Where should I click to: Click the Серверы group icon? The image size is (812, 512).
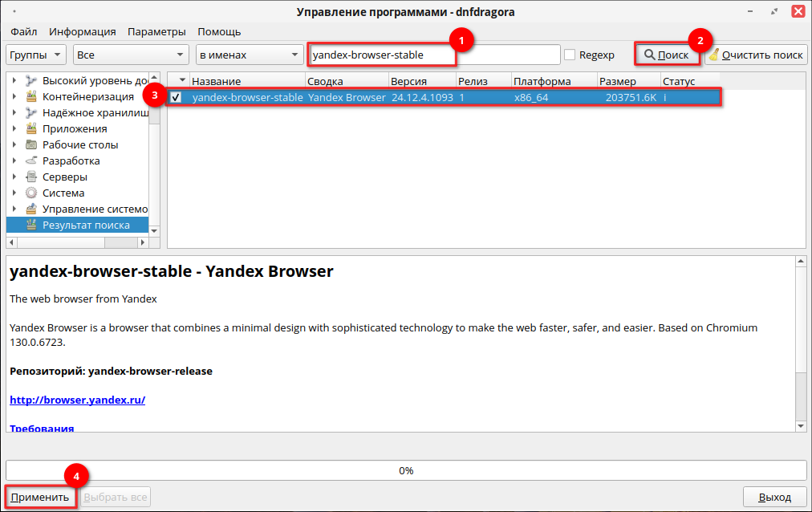31,177
